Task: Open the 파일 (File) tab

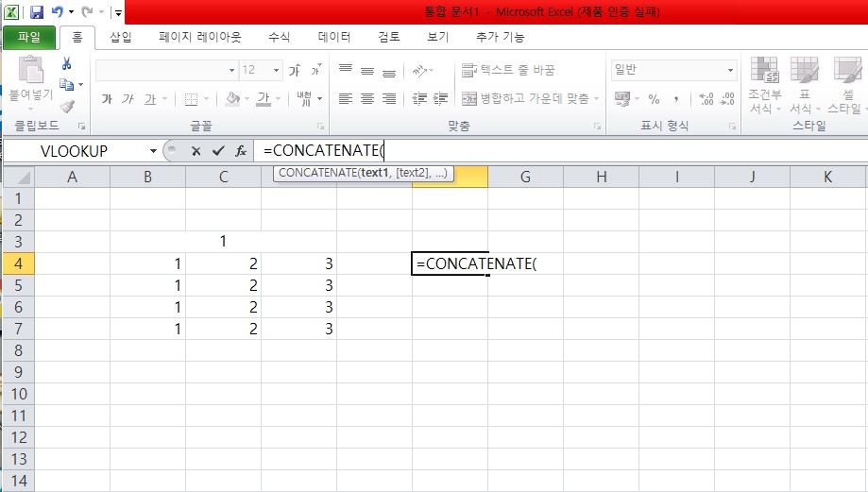Action: [29, 37]
